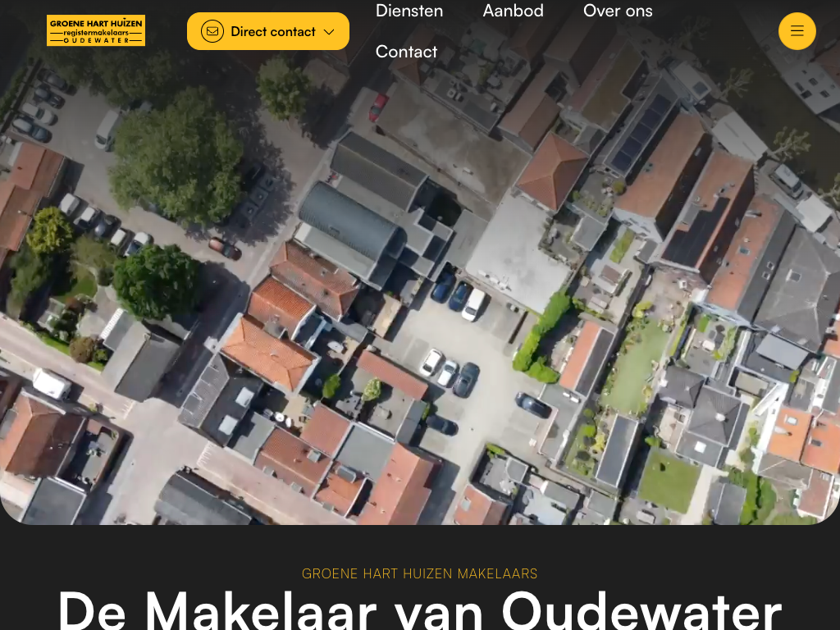Go to the Contact page link
Viewport: 840px width, 630px height.
[406, 52]
